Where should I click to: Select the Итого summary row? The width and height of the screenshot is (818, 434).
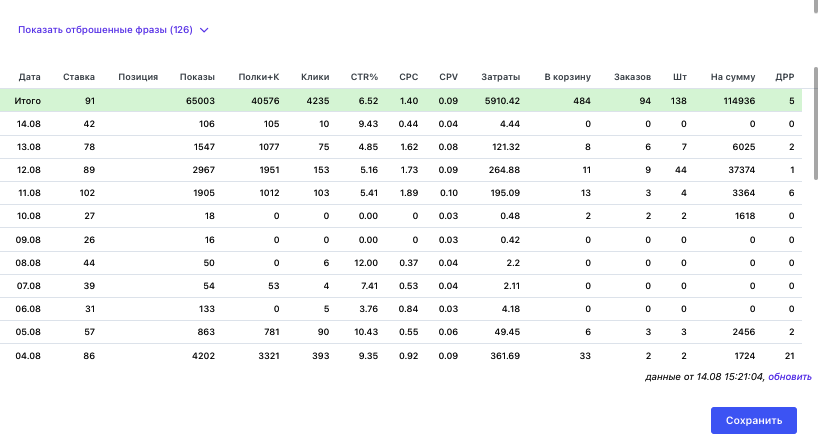401,100
